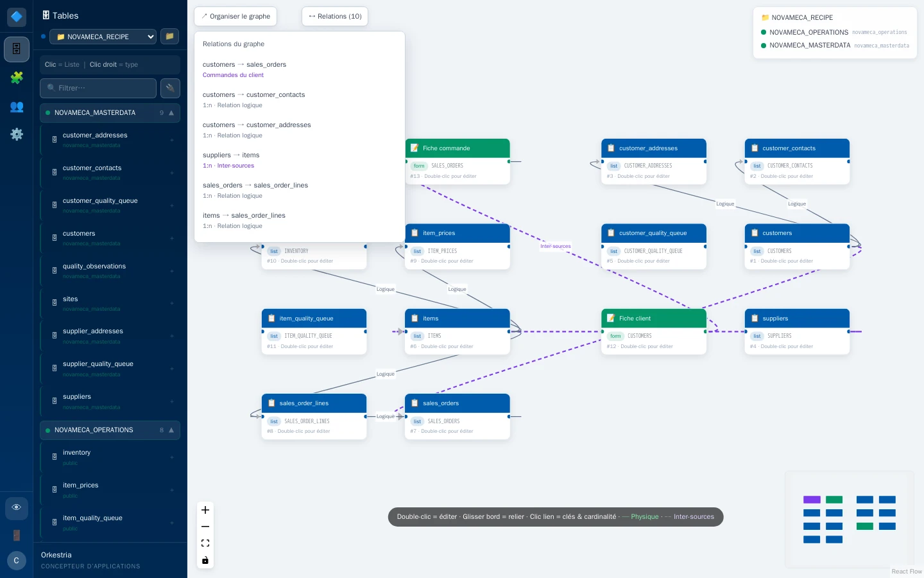Image resolution: width=924 pixels, height=578 pixels.
Task: Open the gear settings icon in sidebar
Action: click(x=17, y=134)
